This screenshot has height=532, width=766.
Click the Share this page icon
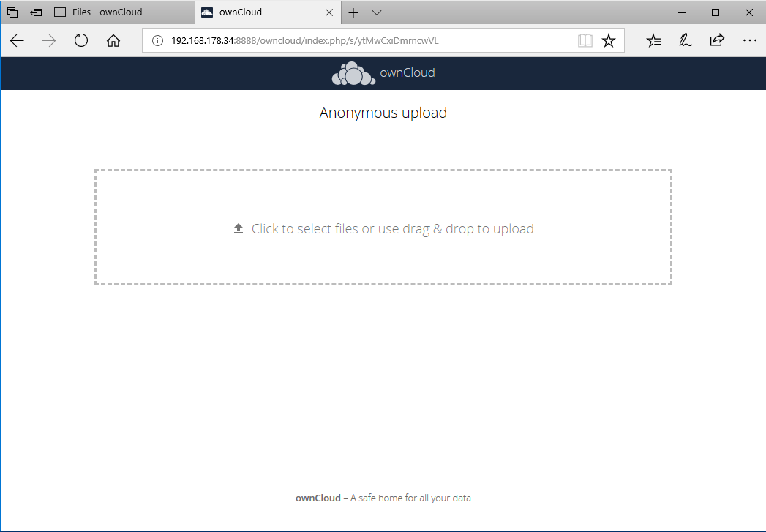click(717, 40)
